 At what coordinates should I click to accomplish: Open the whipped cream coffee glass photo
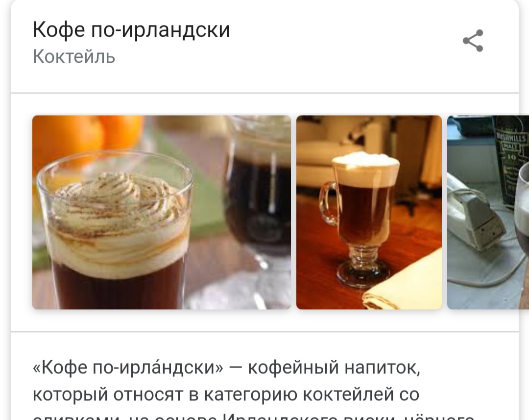[162, 212]
